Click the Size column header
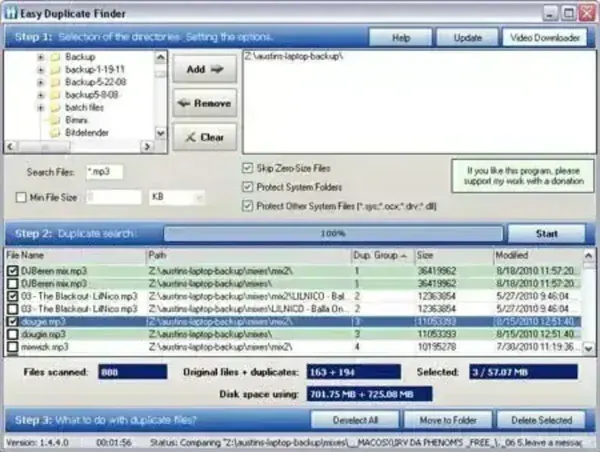This screenshot has height=452, width=600. coord(454,255)
